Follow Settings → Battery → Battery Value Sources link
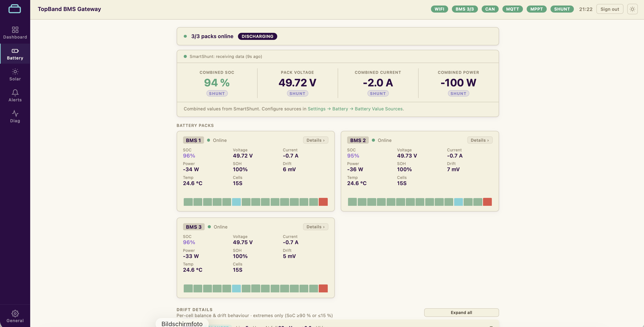Viewport: 644px width, 327px height. 356,109
